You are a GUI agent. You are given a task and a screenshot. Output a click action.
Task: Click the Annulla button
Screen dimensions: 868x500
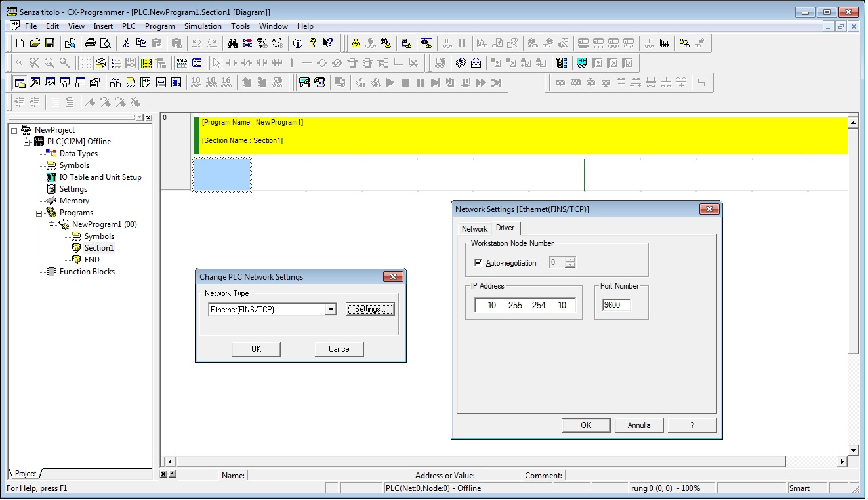[639, 425]
